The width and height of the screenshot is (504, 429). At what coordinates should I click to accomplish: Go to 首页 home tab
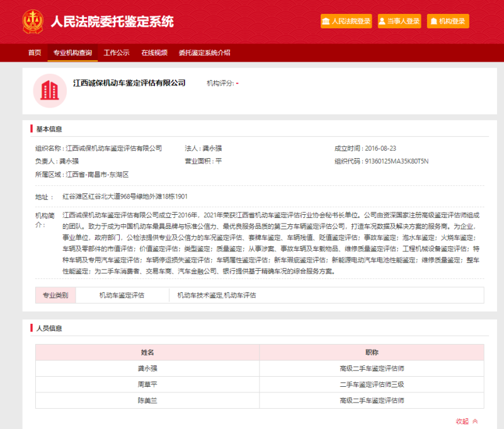pos(35,53)
